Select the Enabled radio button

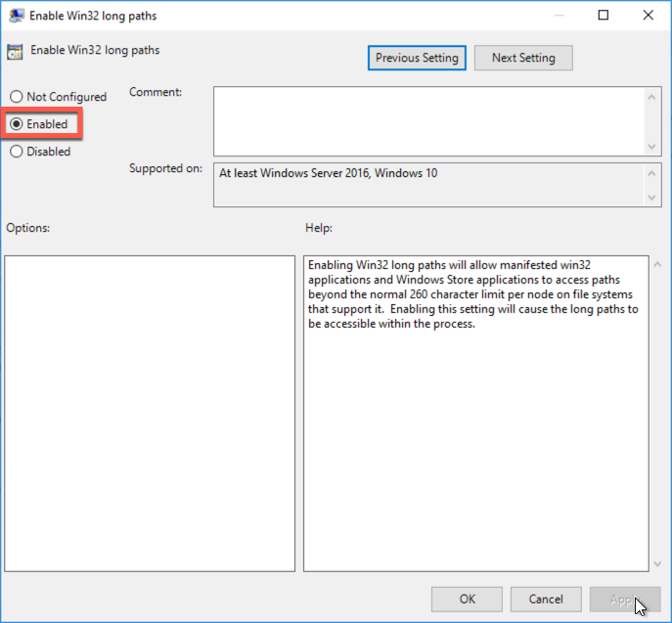[17, 124]
